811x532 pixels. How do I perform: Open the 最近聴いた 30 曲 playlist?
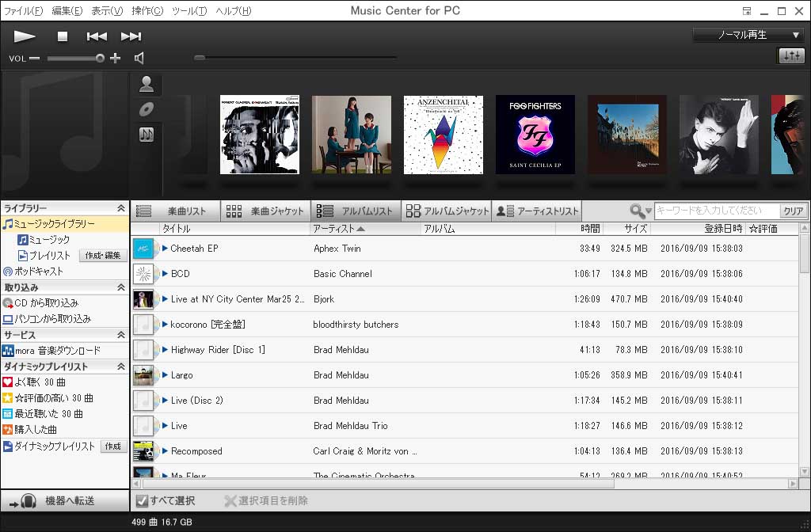43,414
